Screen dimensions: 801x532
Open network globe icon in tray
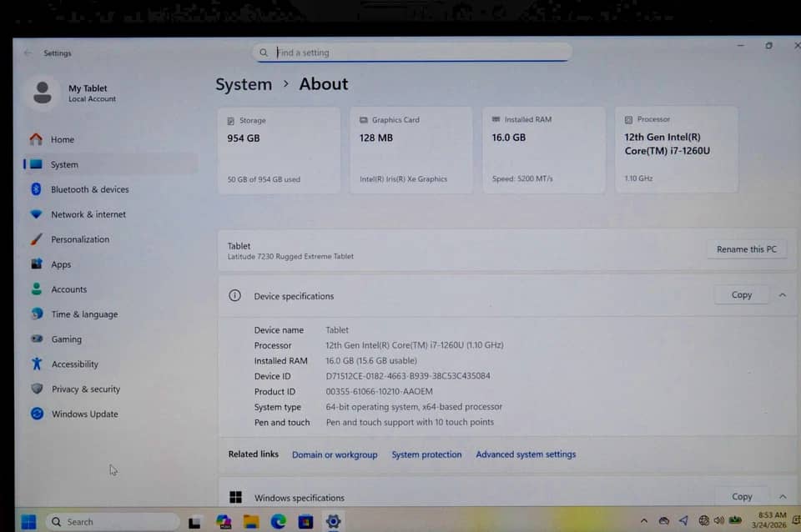pyautogui.click(x=703, y=520)
